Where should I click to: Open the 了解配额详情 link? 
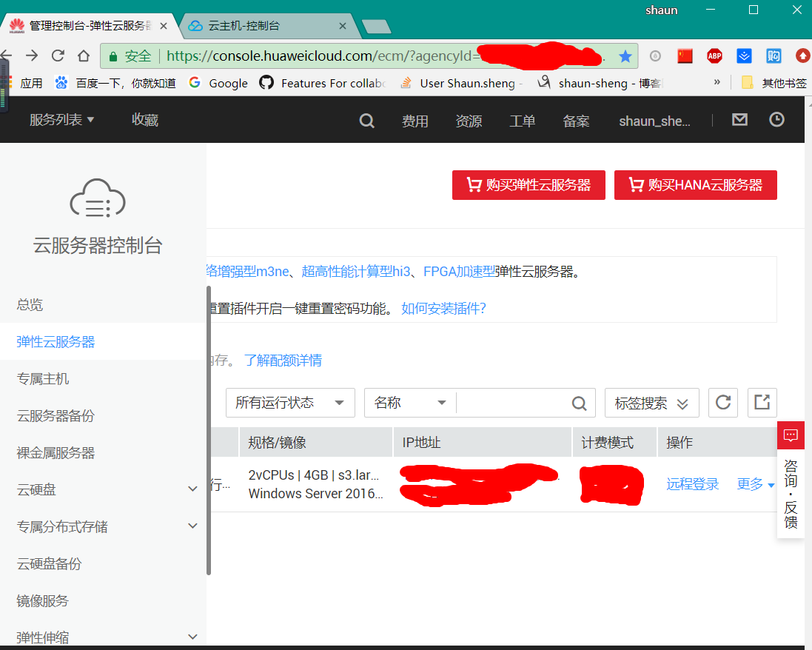coord(283,361)
